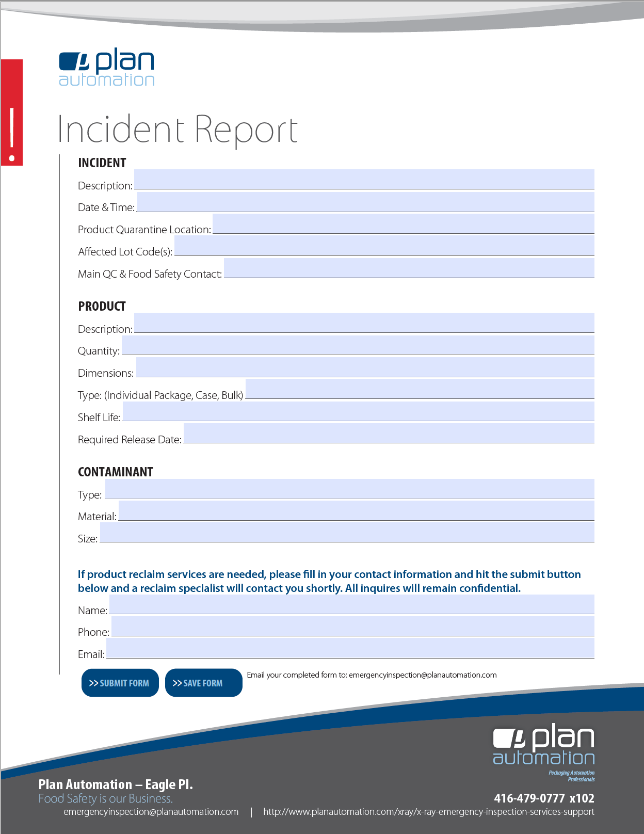Image resolution: width=644 pixels, height=834 pixels.
Task: Click the Product Description input field
Action: pyautogui.click(x=364, y=323)
